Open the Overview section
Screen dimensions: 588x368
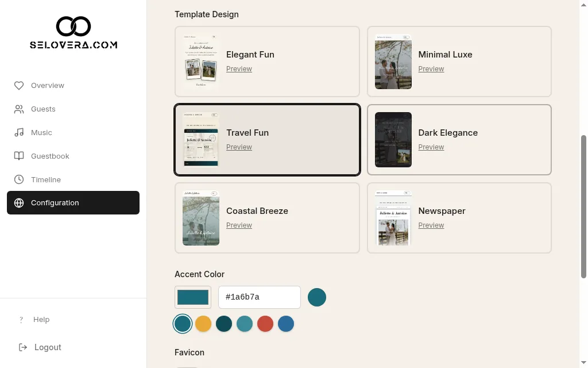click(x=73, y=86)
